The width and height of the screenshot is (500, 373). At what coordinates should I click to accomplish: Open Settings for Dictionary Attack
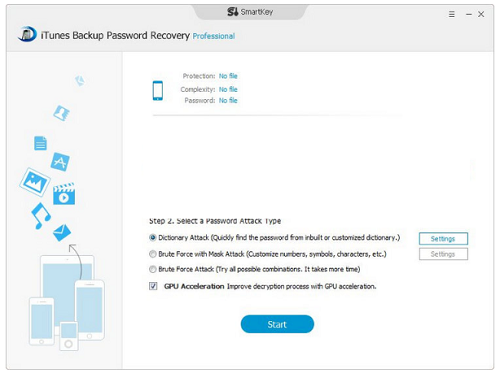[443, 239]
